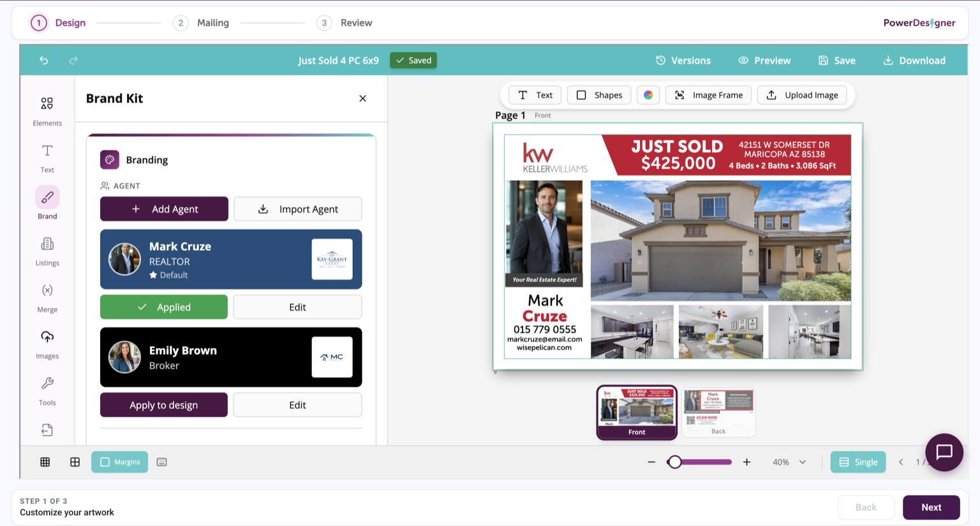980x526 pixels.
Task: Edit the Emily Brown agent
Action: click(x=298, y=405)
